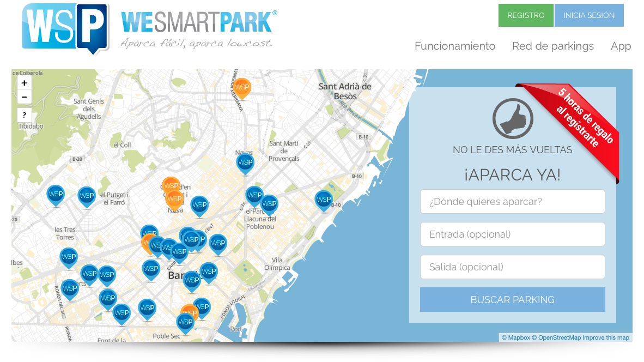644x362 pixels.
Task: Click the thumbs-up icon in the search panel
Action: coord(512,119)
